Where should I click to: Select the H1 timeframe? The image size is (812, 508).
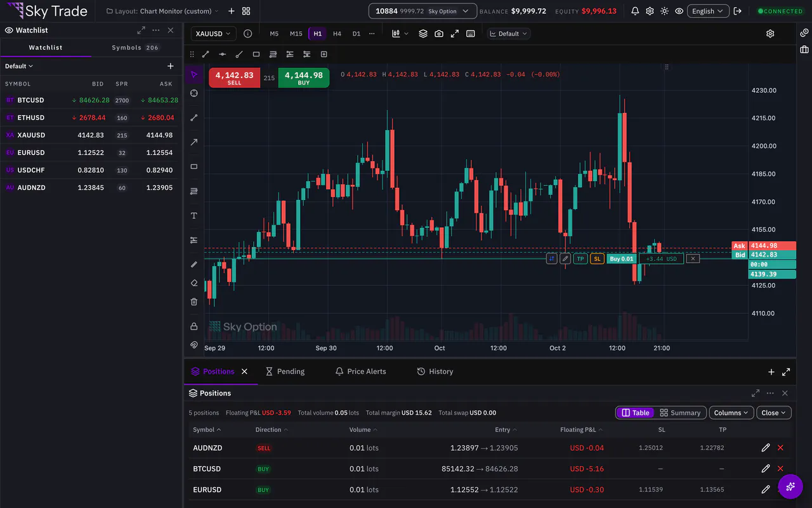pyautogui.click(x=318, y=34)
